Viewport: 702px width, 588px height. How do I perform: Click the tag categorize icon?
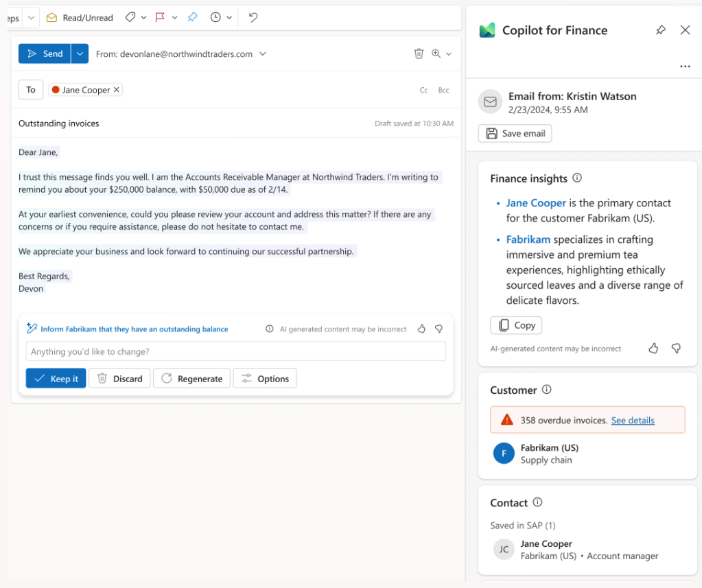[x=130, y=17]
